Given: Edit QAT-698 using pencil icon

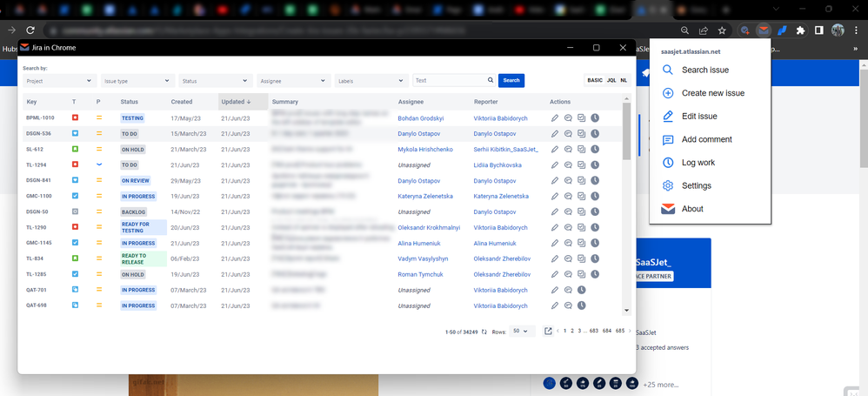Looking at the screenshot, I should click(x=555, y=305).
